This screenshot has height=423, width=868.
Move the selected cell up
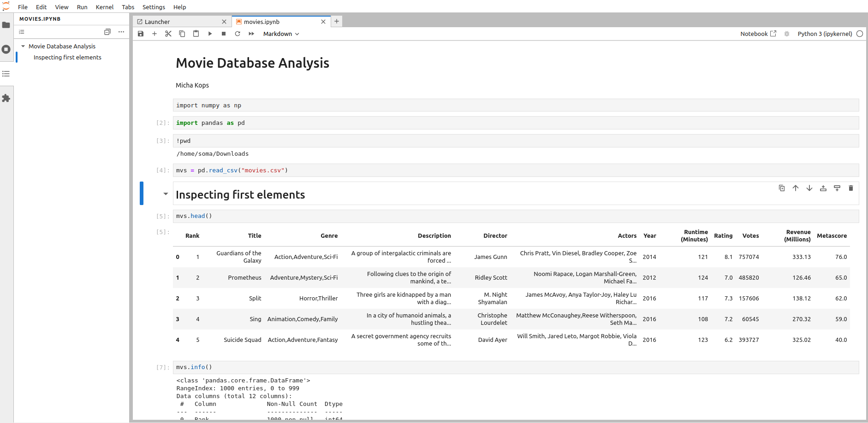click(x=795, y=188)
